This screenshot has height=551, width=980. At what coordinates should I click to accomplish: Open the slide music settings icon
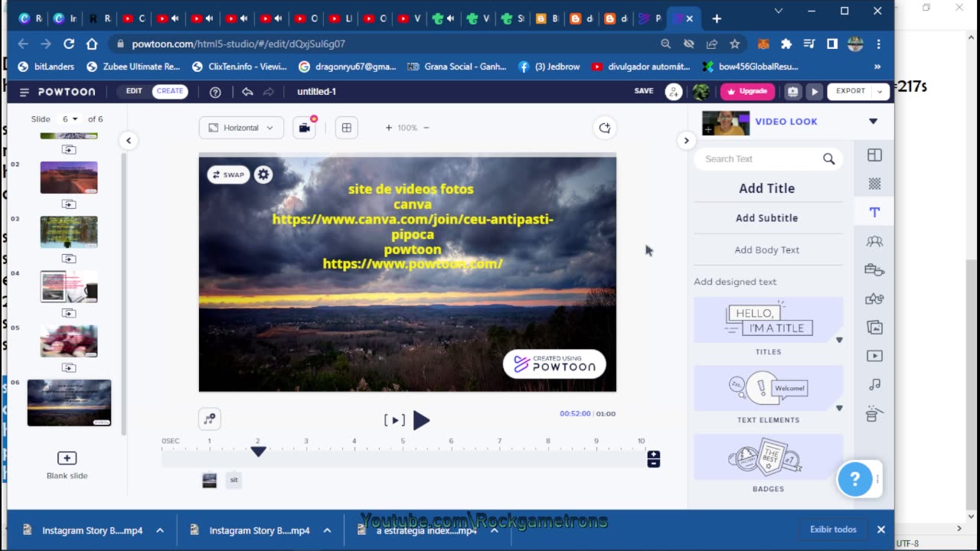coord(210,419)
